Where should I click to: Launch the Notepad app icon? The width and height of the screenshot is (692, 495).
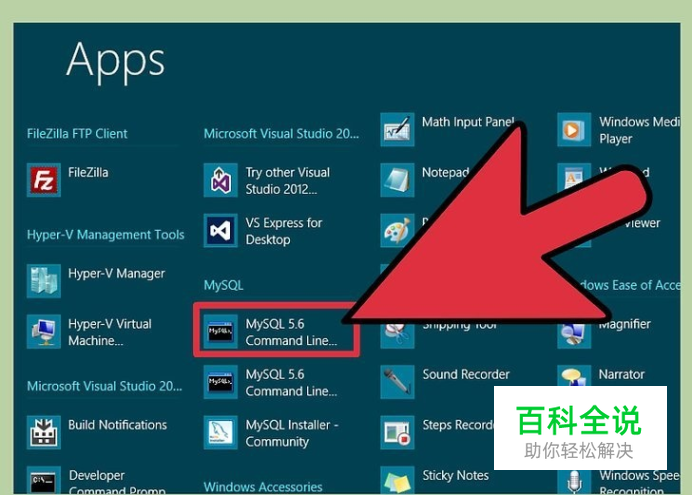coord(397,180)
